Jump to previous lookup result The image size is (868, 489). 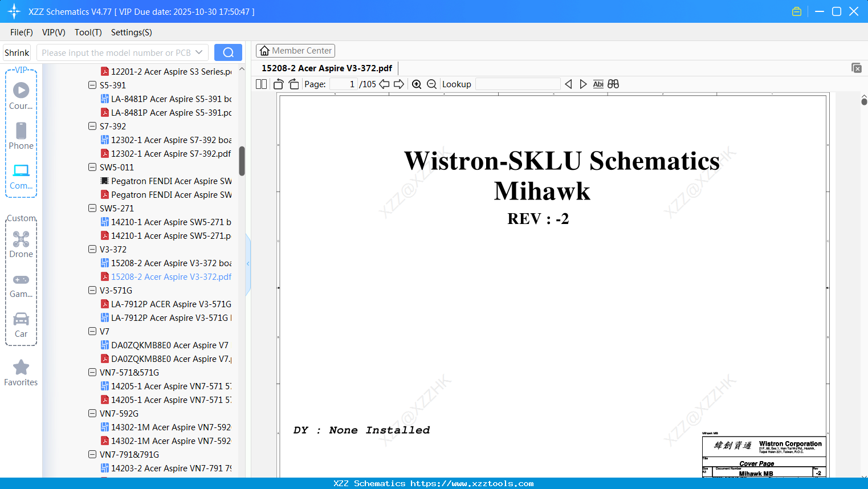tap(568, 84)
